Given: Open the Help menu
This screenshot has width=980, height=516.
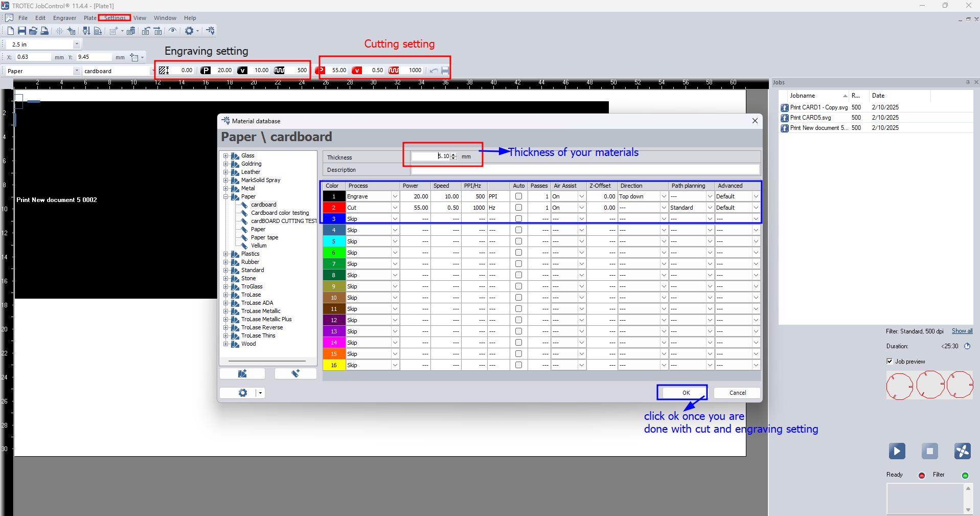Looking at the screenshot, I should 190,18.
